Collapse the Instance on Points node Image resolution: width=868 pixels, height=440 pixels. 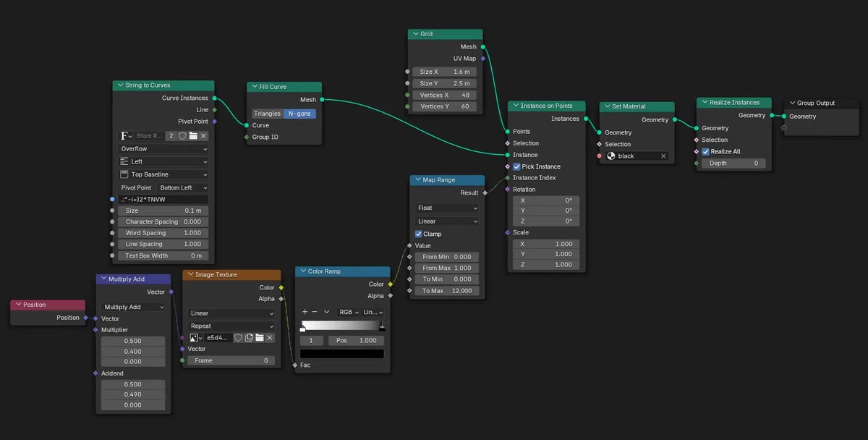[515, 106]
